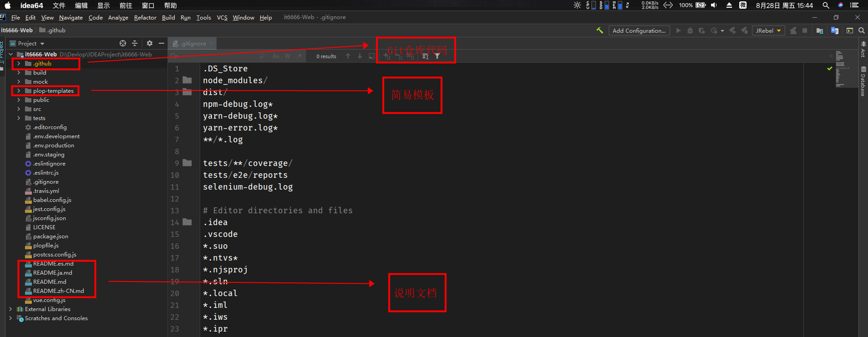Click the green Build Project hammer icon
The width and height of the screenshot is (868, 337).
pyautogui.click(x=600, y=30)
